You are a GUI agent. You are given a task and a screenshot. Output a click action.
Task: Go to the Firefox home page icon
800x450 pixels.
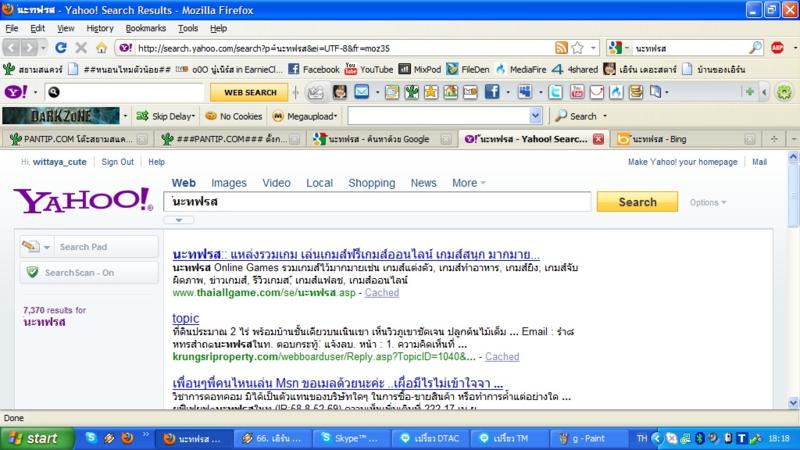[x=102, y=48]
